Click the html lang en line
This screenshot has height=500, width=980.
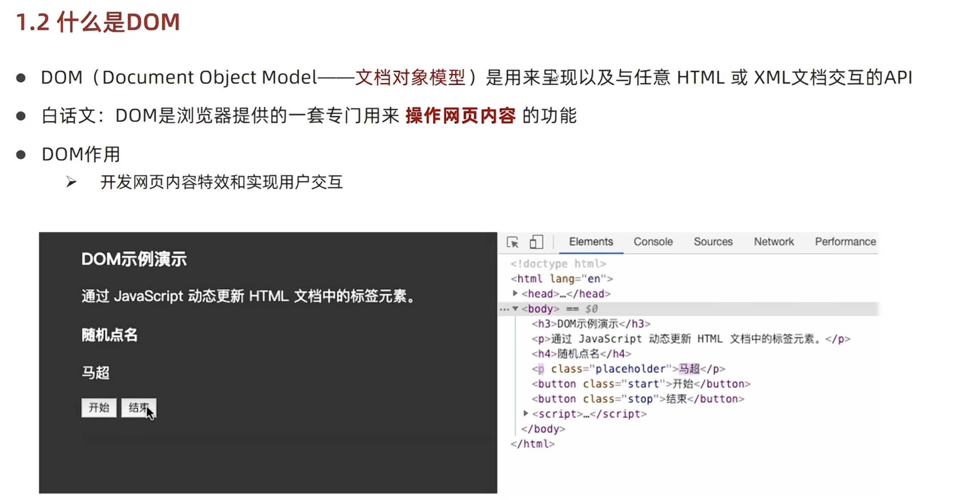tap(561, 279)
